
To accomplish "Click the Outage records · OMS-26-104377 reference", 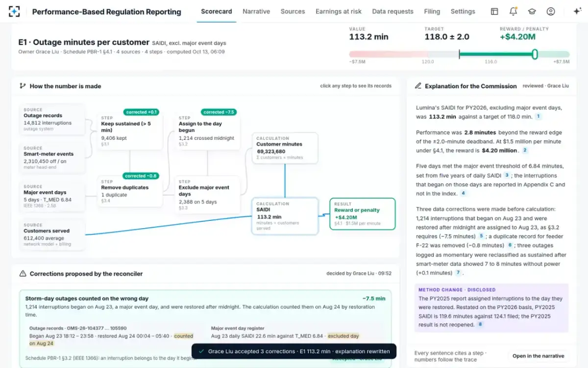I will 78,328.
